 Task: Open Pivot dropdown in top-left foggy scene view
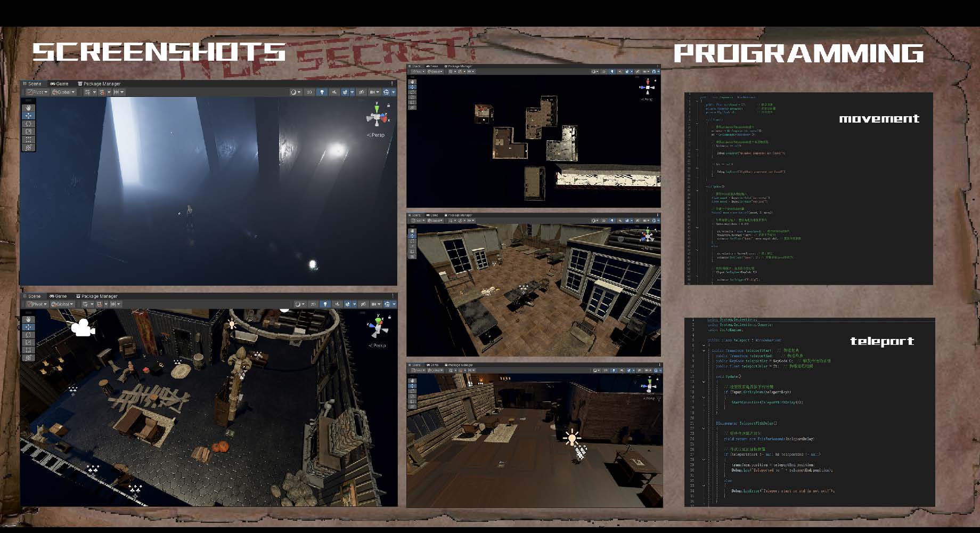(37, 92)
